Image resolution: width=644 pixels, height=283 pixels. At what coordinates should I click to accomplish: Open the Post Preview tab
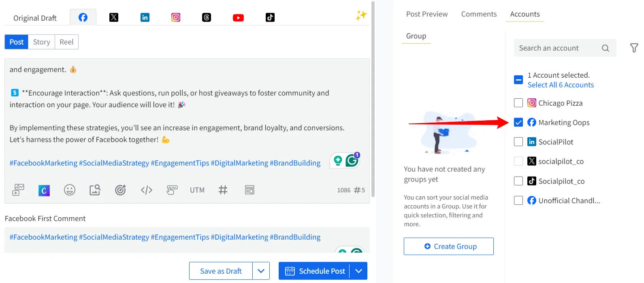427,14
